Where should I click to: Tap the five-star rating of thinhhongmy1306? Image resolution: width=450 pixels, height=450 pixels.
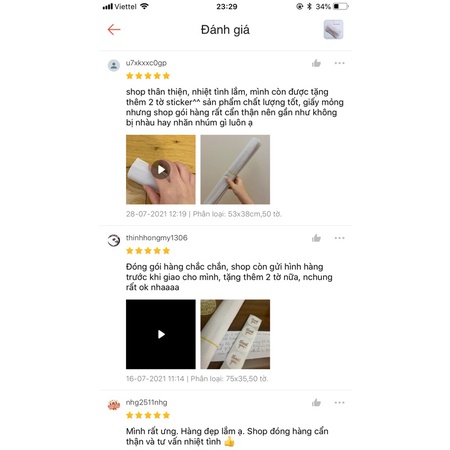click(148, 251)
